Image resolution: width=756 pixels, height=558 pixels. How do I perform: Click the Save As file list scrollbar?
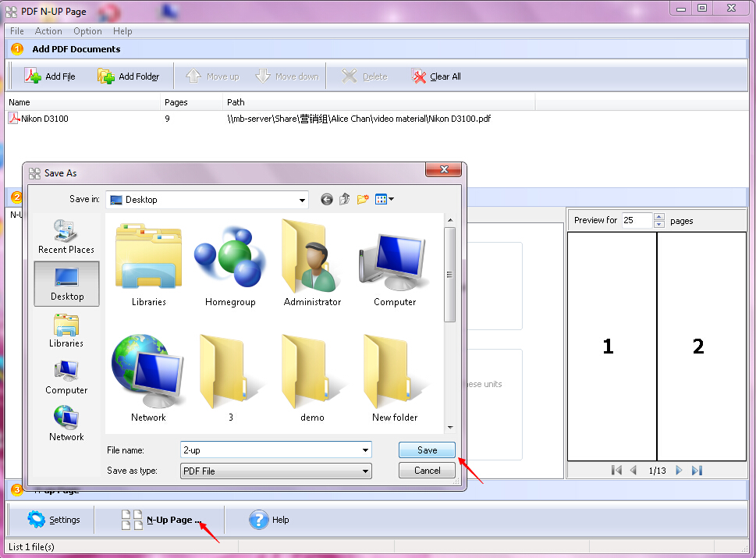point(450,275)
